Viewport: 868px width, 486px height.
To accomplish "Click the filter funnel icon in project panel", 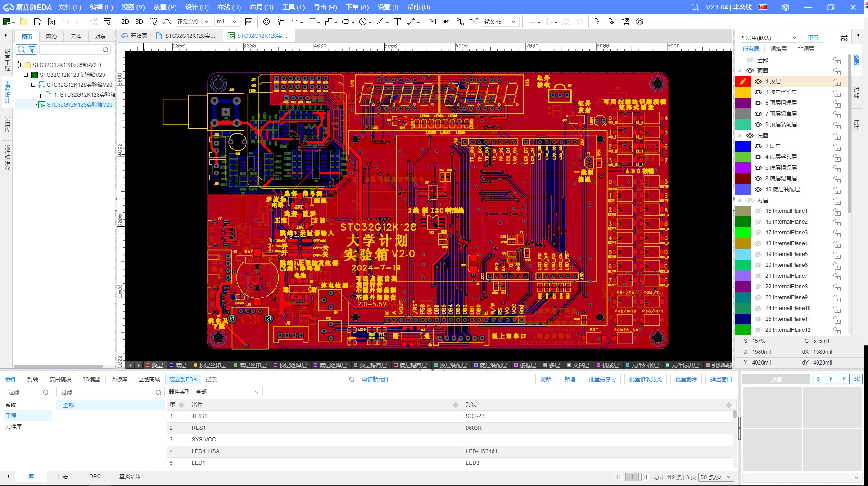I will tap(32, 49).
